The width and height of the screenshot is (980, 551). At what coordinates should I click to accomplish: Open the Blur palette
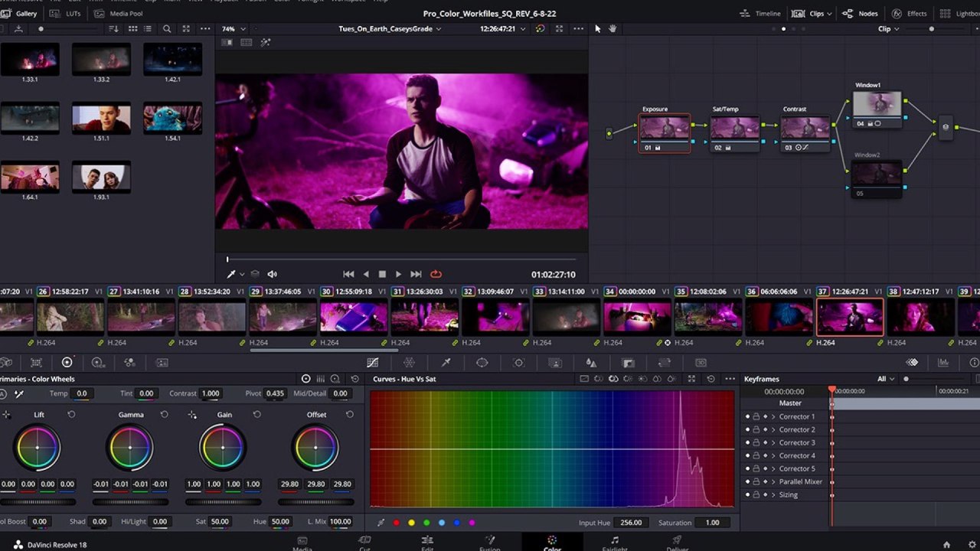[x=591, y=363]
